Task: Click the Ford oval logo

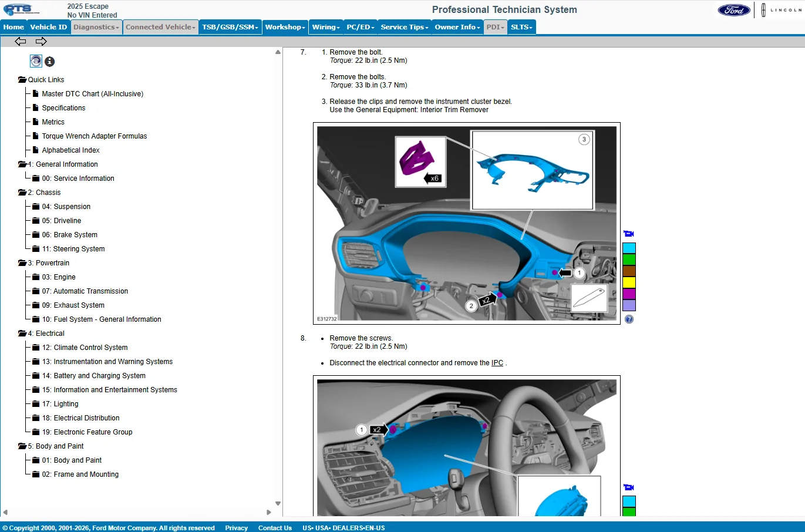Action: coord(734,10)
